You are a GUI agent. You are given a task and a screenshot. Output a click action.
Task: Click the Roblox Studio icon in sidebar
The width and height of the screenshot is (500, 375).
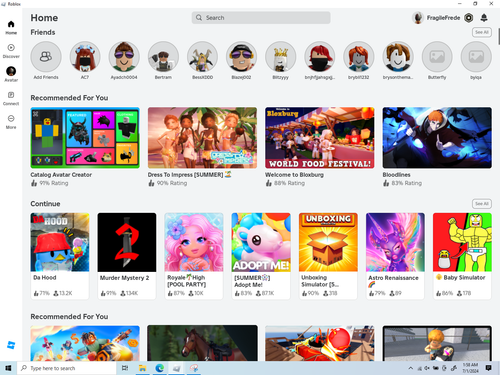[x=11, y=345]
